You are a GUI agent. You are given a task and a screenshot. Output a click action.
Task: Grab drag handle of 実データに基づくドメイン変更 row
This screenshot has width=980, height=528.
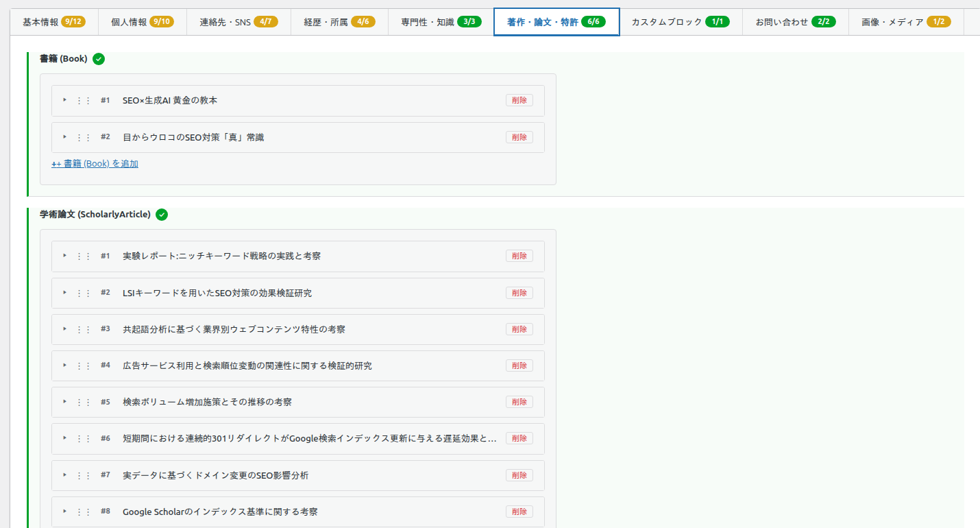[83, 475]
